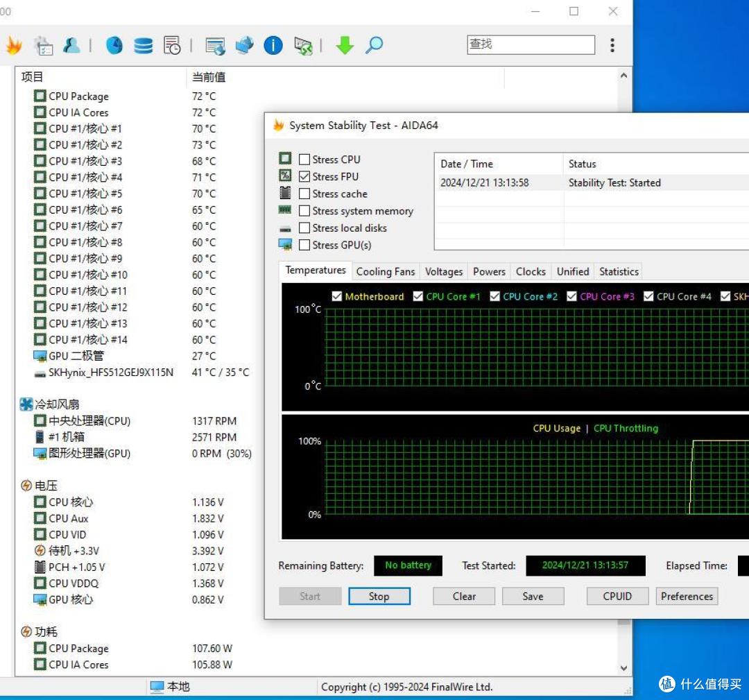This screenshot has height=700, width=749.
Task: Click the remote monitor green arrows icon
Action: click(303, 46)
